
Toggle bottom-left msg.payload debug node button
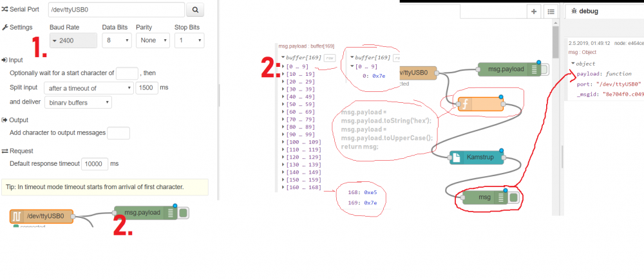click(x=184, y=213)
